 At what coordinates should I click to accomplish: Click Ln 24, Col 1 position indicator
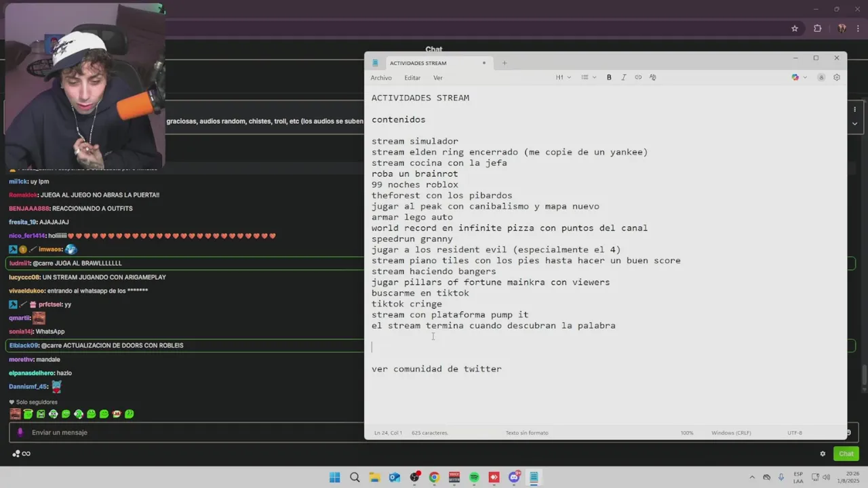pos(389,432)
